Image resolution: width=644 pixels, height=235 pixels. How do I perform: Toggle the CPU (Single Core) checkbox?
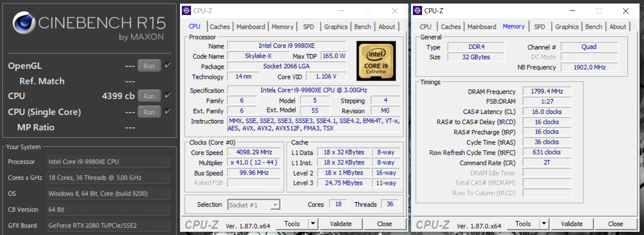coord(168,111)
